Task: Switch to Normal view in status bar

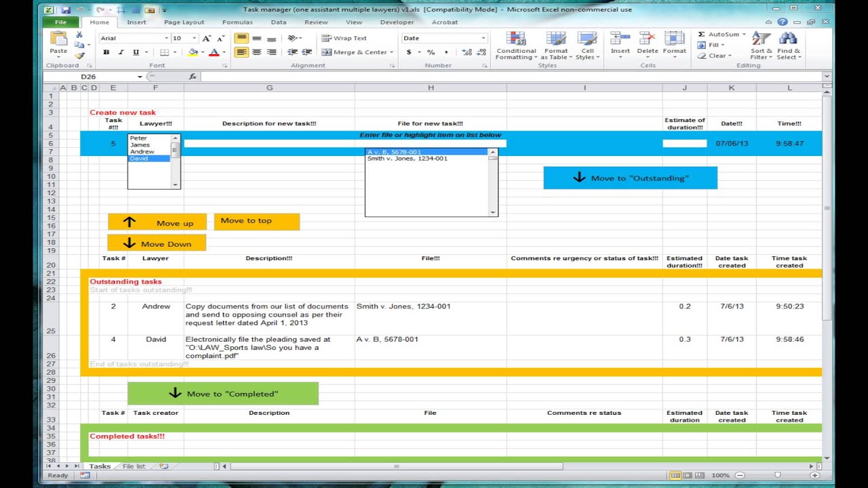Action: coord(675,476)
